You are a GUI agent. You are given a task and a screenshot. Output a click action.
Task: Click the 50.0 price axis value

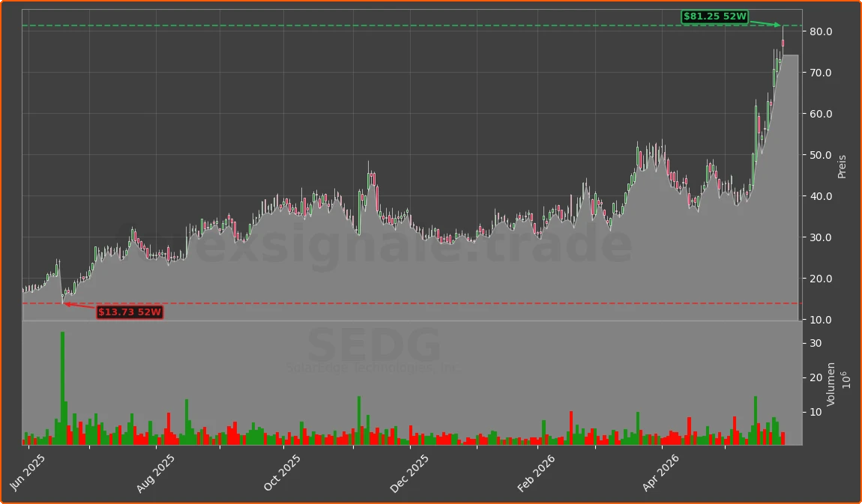tap(821, 155)
